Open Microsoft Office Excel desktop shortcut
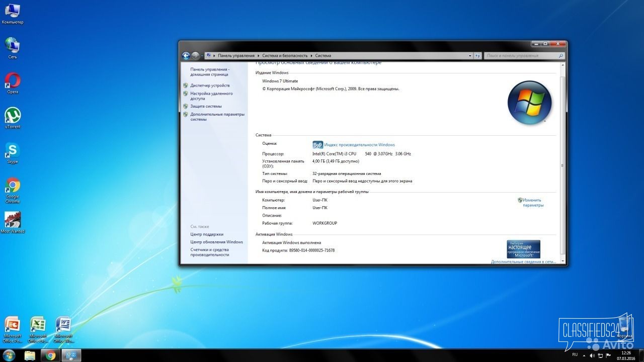The width and height of the screenshot is (644, 362). (38, 330)
